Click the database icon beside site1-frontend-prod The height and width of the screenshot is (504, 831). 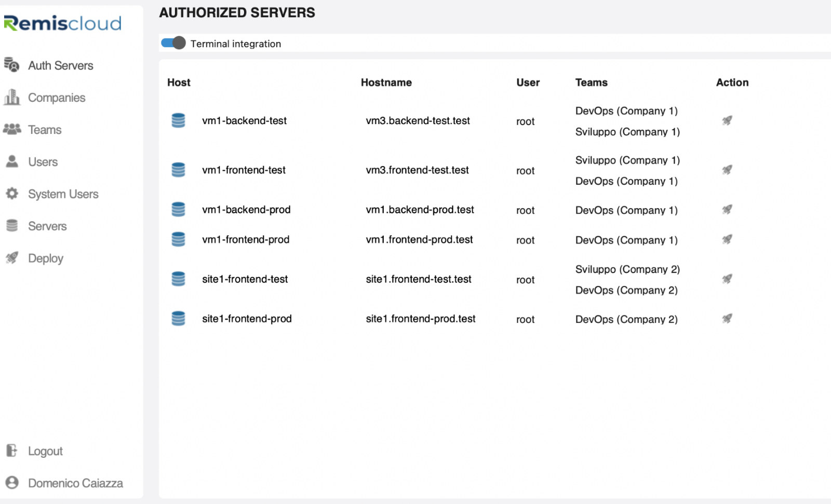click(179, 319)
